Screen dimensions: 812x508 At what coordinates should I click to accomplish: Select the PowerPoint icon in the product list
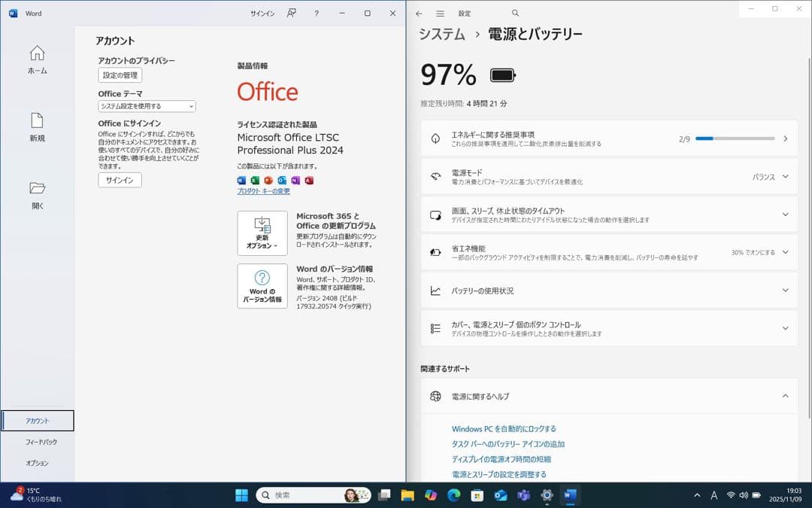tap(268, 180)
